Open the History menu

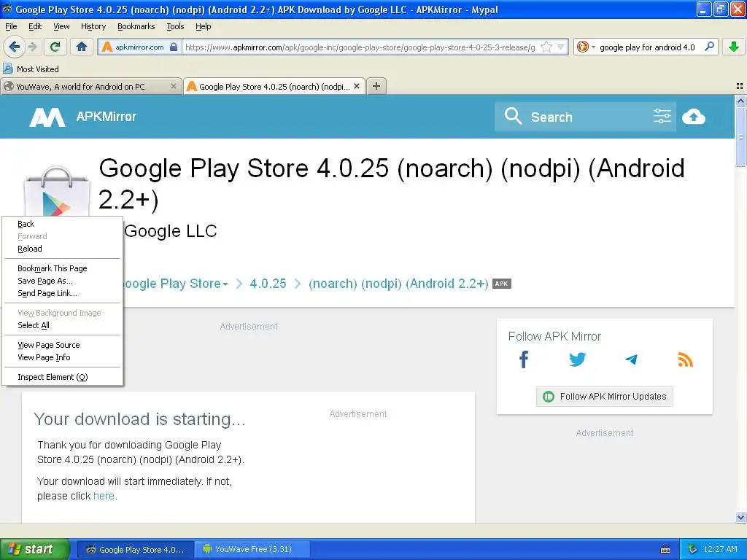(93, 26)
